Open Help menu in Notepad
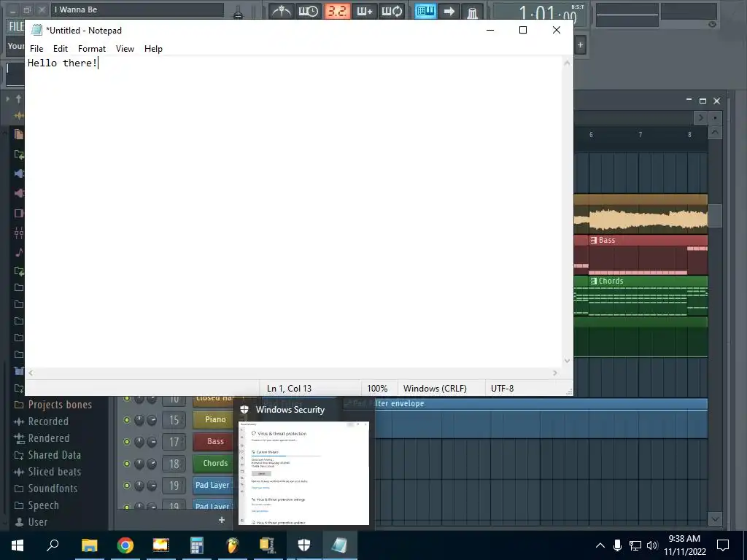 point(153,49)
